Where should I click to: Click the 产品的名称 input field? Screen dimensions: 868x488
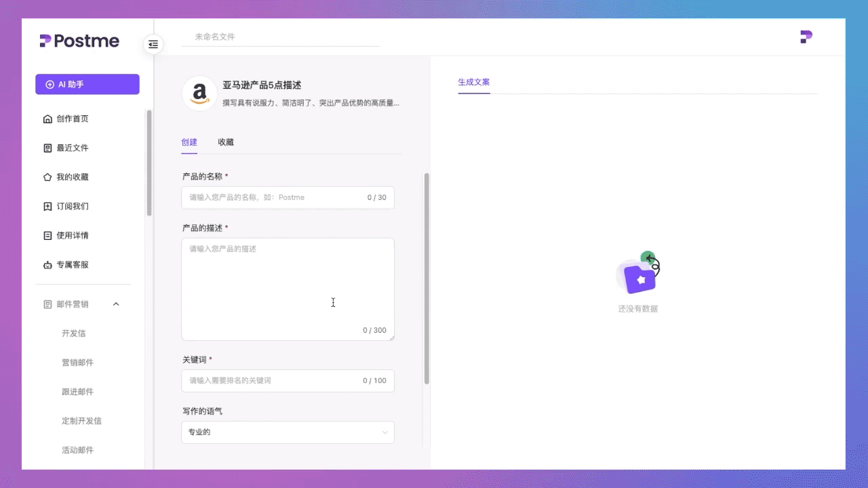(x=288, y=197)
